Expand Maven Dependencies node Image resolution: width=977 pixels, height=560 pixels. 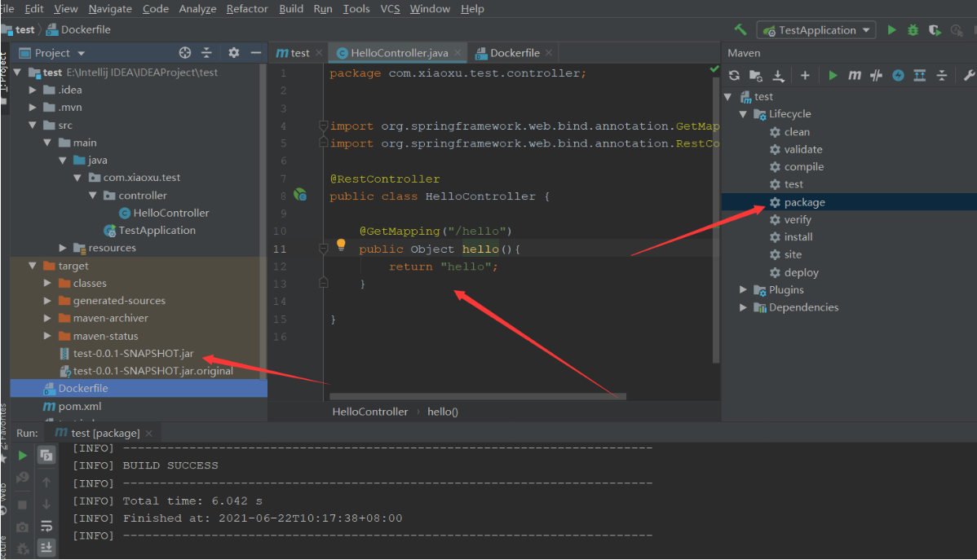[743, 307]
